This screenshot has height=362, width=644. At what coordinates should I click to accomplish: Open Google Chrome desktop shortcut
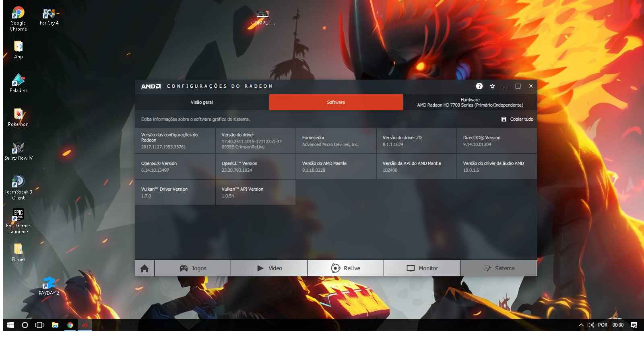pos(18,19)
